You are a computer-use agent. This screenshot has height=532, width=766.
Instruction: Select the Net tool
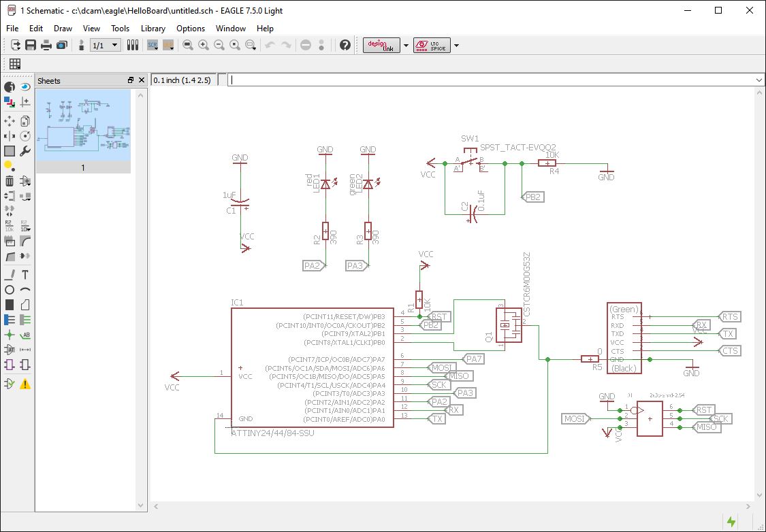(x=25, y=320)
